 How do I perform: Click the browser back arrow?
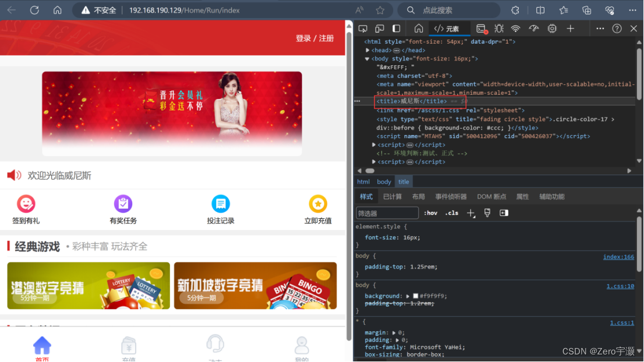(x=12, y=10)
